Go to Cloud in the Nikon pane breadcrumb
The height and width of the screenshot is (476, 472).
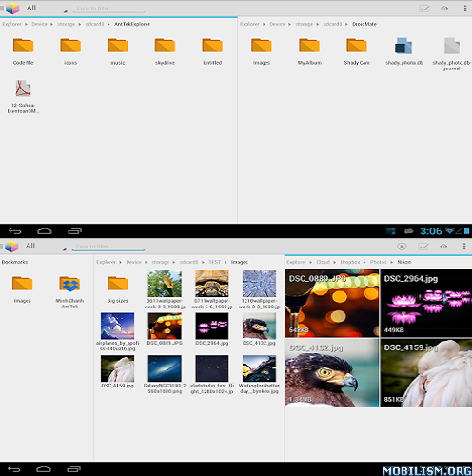[324, 262]
